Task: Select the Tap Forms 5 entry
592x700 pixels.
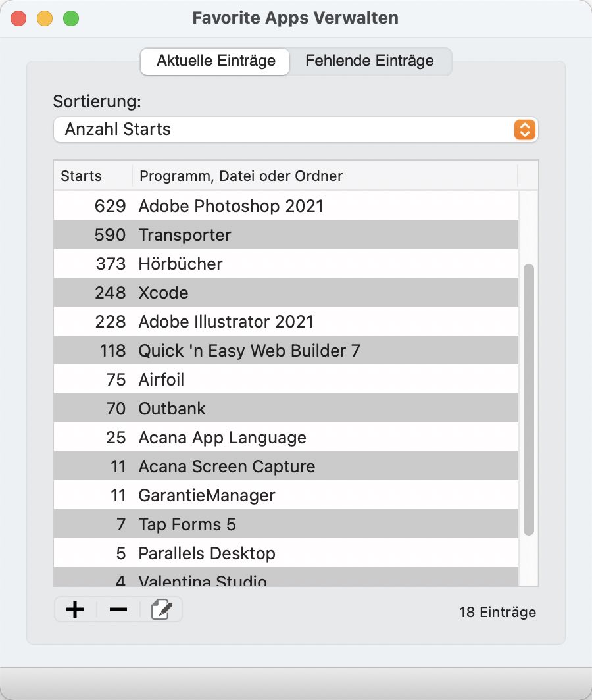Action: click(x=285, y=525)
